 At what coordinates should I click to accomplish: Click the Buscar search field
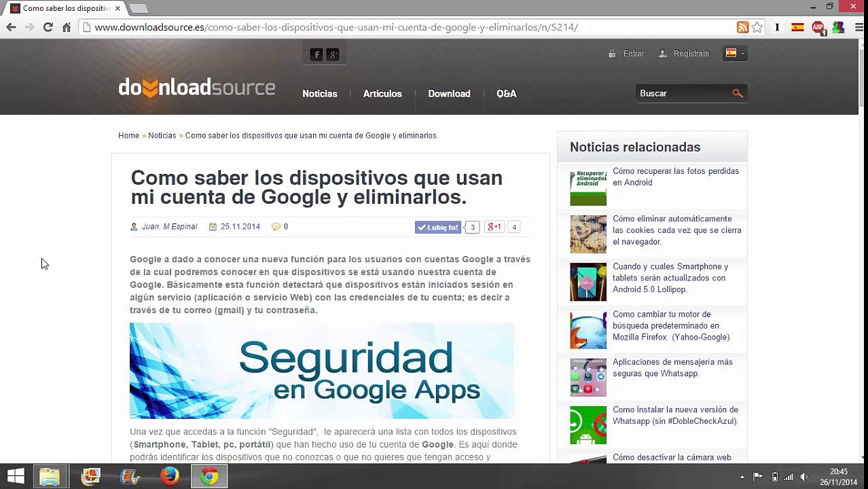[685, 93]
